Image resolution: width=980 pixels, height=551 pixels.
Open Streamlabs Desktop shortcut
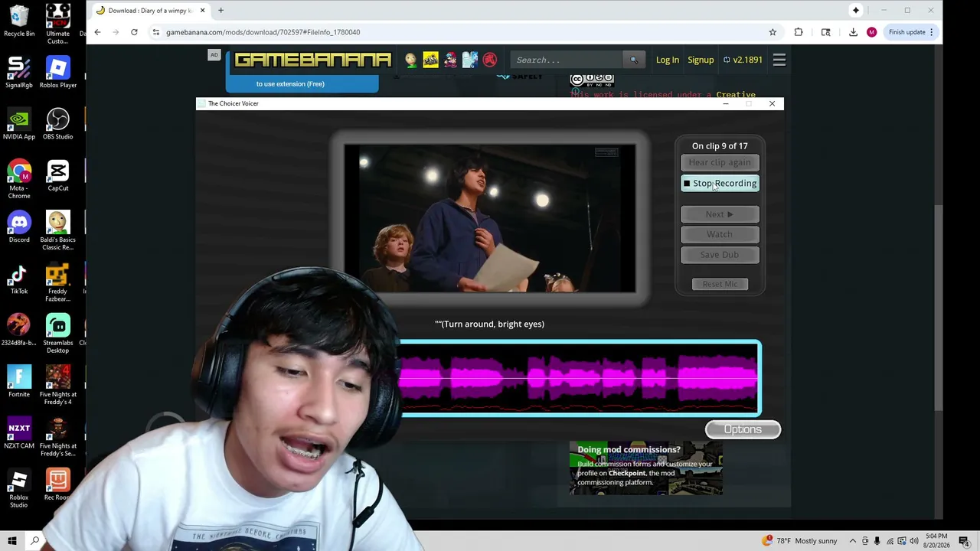[58, 334]
